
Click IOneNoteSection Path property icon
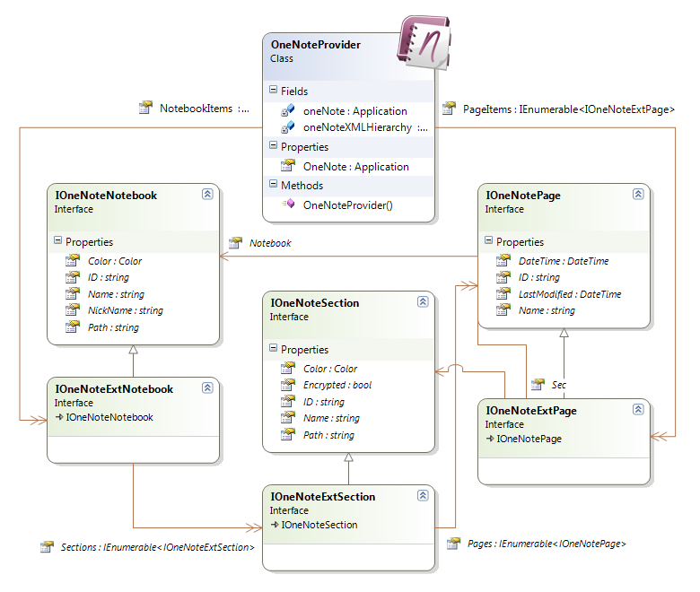(x=287, y=434)
